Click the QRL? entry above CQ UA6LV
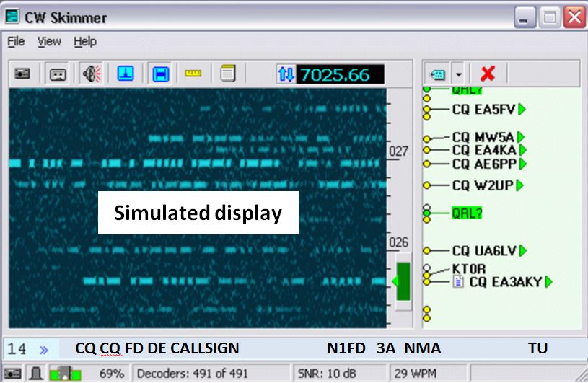 click(x=467, y=213)
